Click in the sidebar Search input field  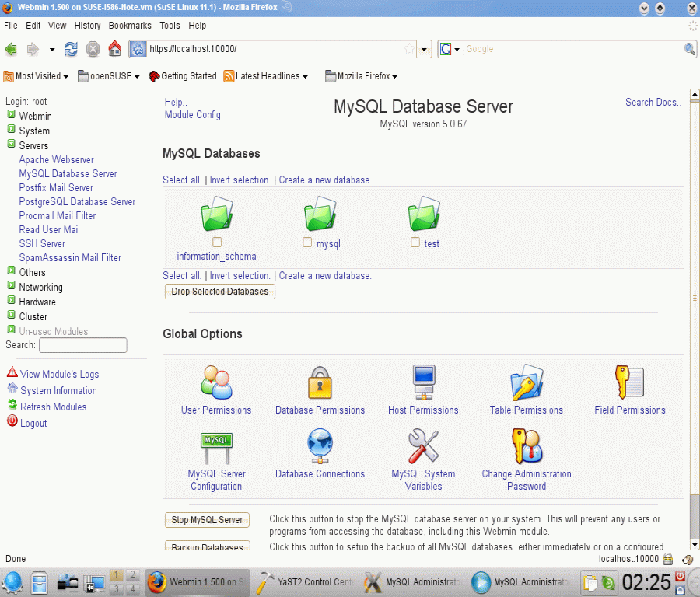[83, 345]
